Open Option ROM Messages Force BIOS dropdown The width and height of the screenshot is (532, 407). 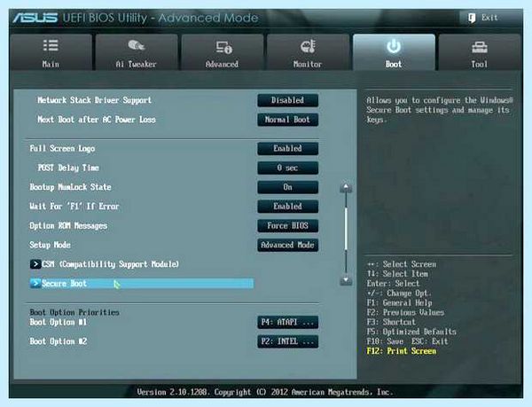click(287, 225)
